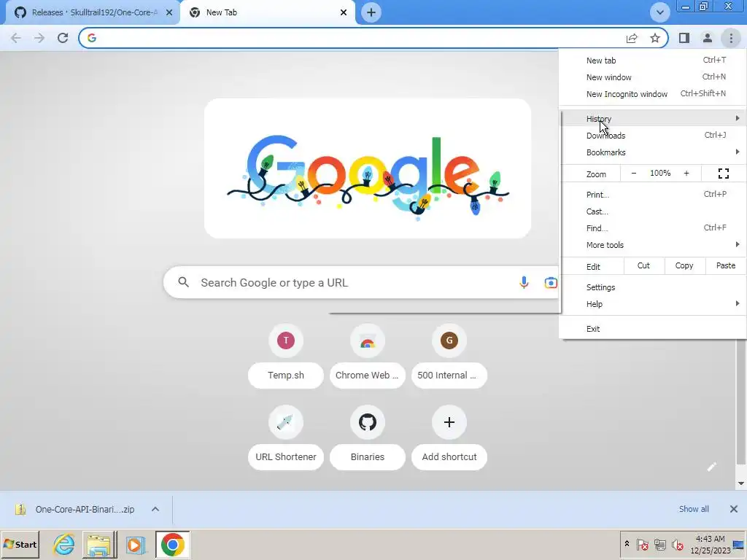Open the Temp.sh shortcut
Screen dimensions: 747x560
[x=286, y=356]
